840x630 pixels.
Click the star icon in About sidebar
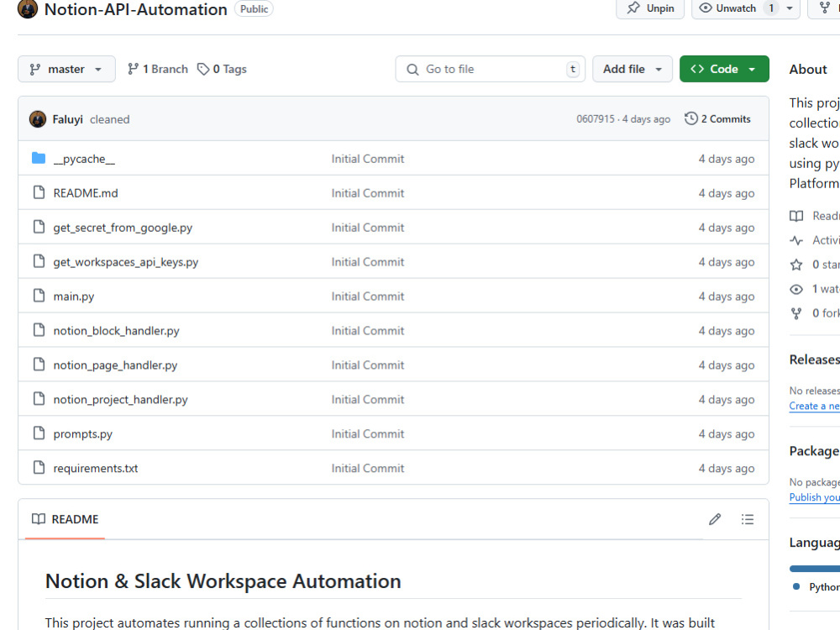click(x=796, y=265)
